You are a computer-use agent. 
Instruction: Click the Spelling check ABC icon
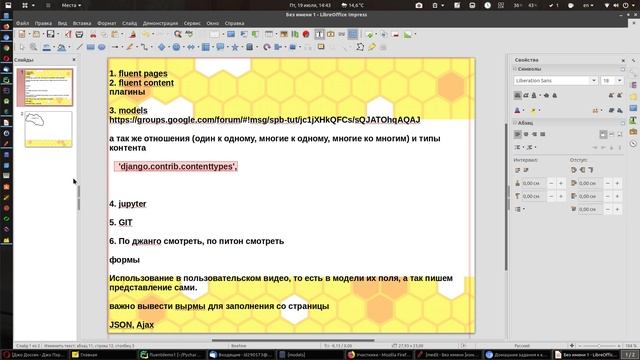pos(189,34)
